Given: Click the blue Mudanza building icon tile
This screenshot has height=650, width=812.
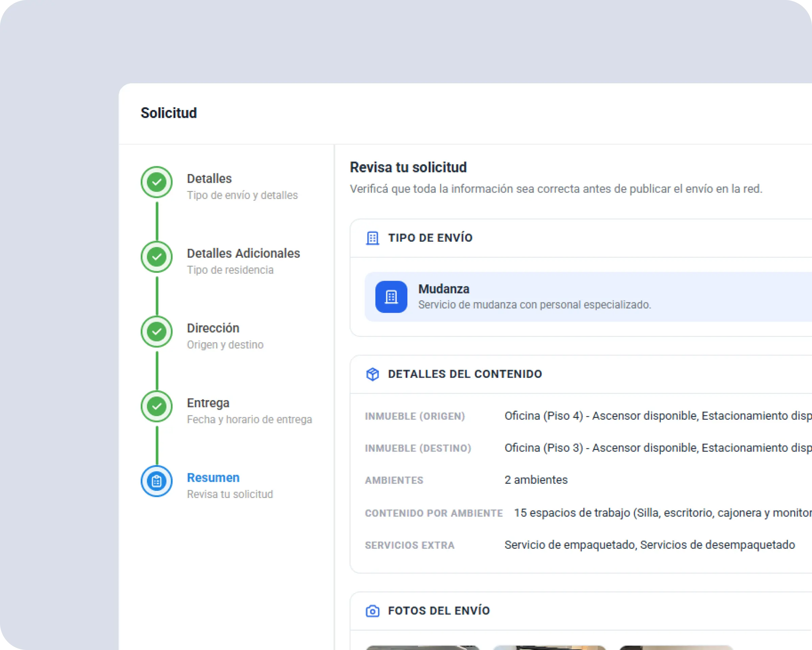Looking at the screenshot, I should tap(391, 297).
